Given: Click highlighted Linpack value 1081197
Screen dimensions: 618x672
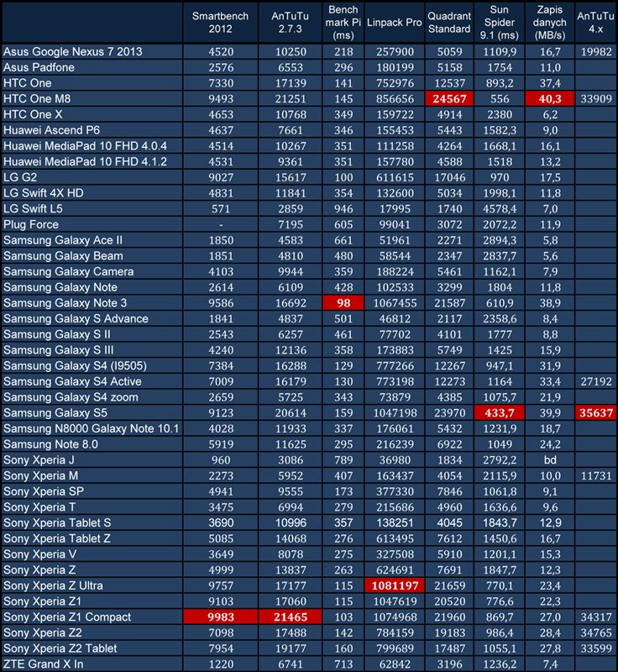Looking at the screenshot, I should click(395, 585).
